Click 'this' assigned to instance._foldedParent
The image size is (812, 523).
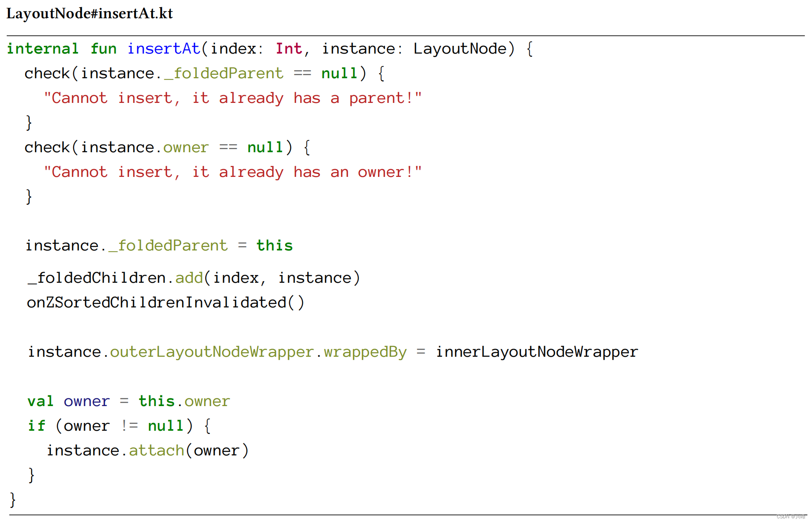point(274,246)
